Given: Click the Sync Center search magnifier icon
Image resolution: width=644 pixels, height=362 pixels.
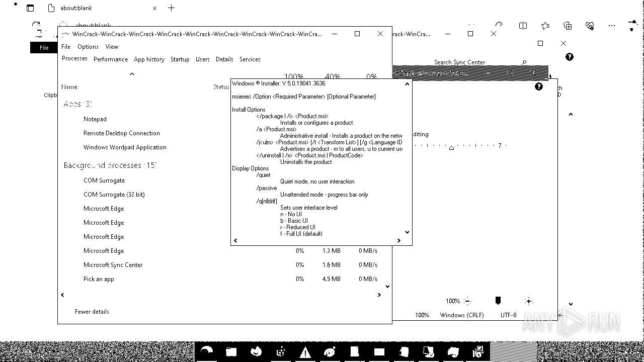Looking at the screenshot, I should 524,62.
